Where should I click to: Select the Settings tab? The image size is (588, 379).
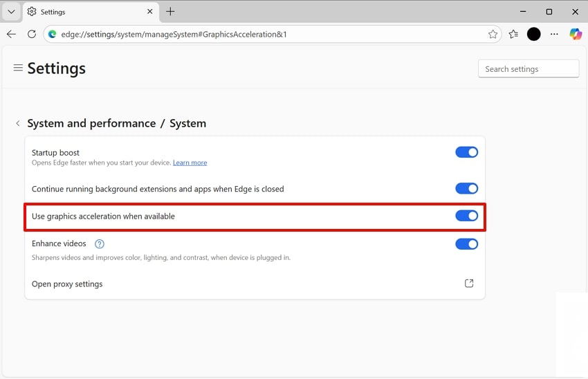coord(83,12)
